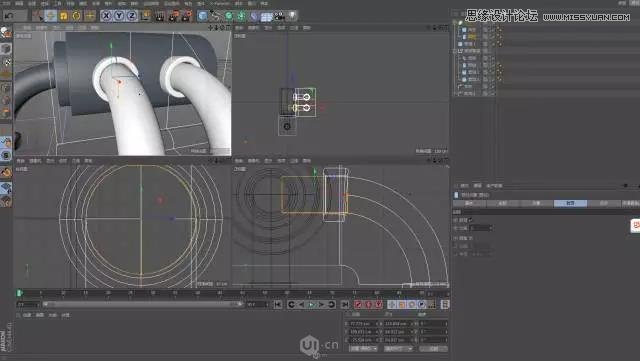The height and width of the screenshot is (361, 640).
Task: Click the red Record Active Objects button
Action: [x=358, y=304]
